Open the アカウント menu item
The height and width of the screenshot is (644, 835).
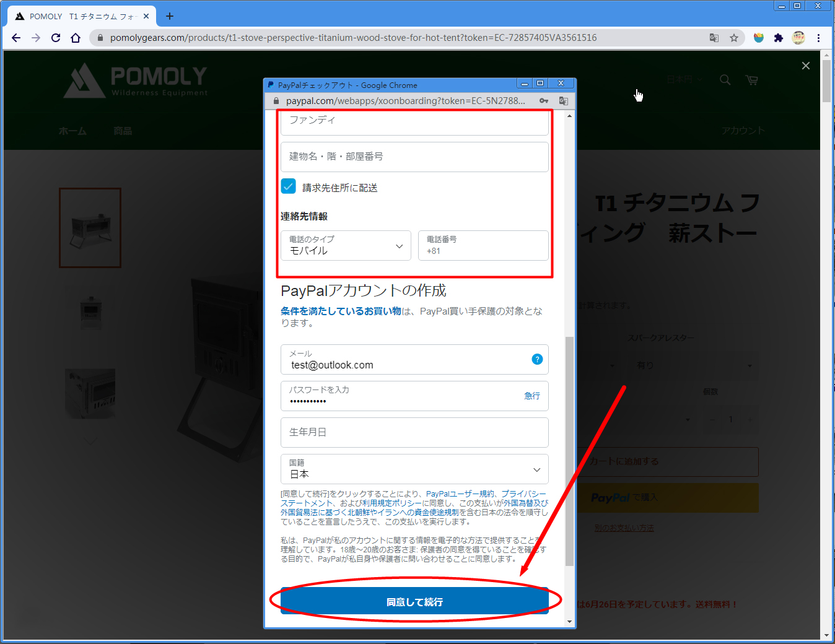point(743,131)
